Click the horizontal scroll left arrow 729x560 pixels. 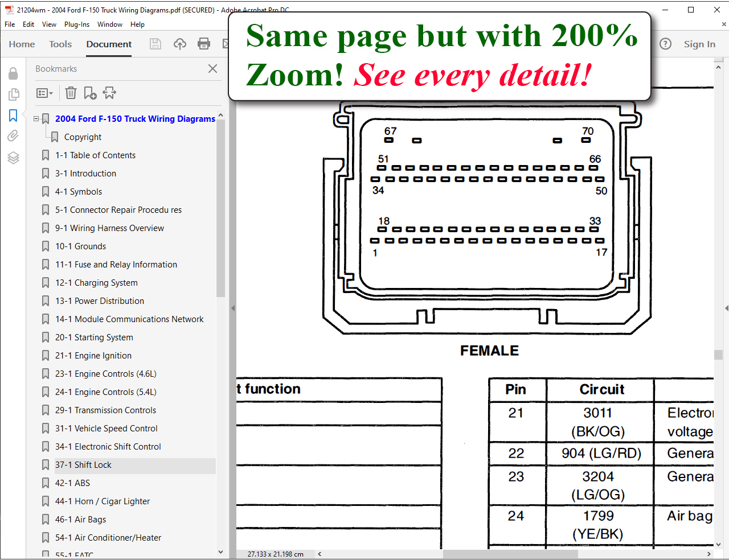[x=320, y=554]
